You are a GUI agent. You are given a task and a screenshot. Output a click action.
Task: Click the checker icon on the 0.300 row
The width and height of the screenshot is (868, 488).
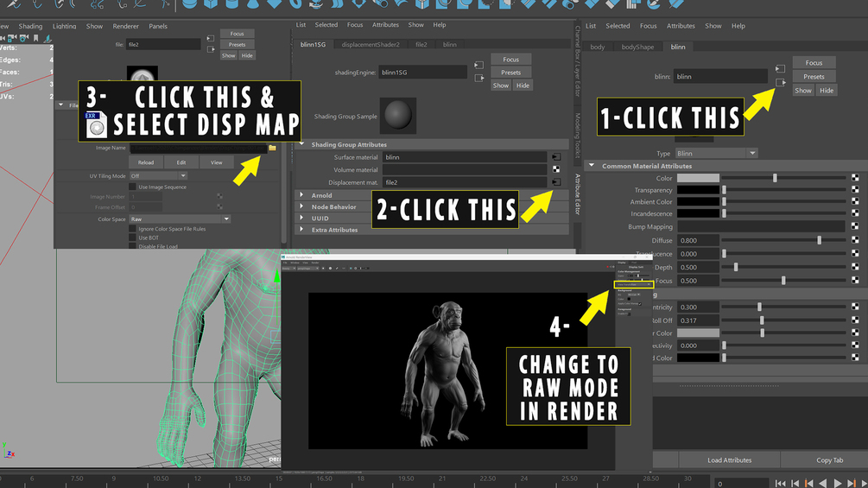855,307
